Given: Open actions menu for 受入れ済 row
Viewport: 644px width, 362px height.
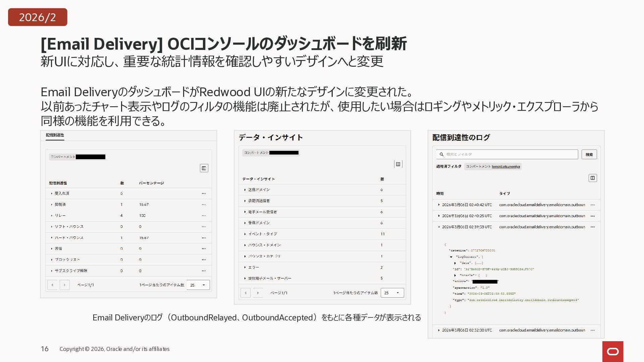Looking at the screenshot, I should click(204, 193).
